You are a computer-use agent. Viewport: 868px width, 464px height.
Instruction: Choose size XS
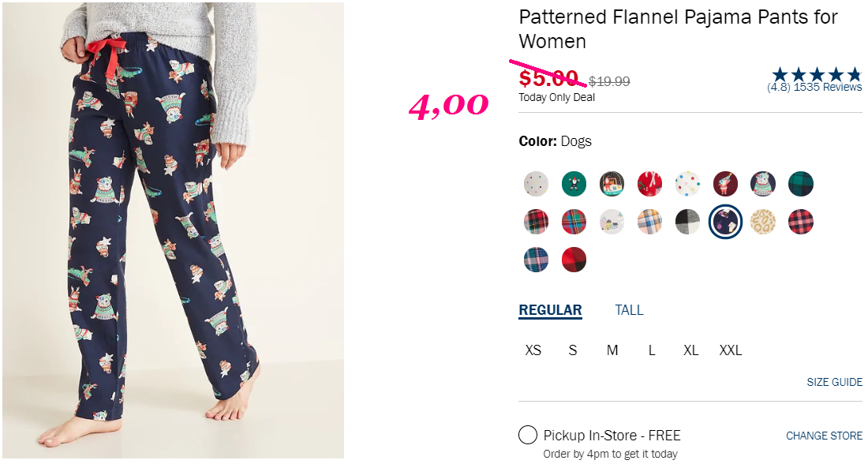533,350
